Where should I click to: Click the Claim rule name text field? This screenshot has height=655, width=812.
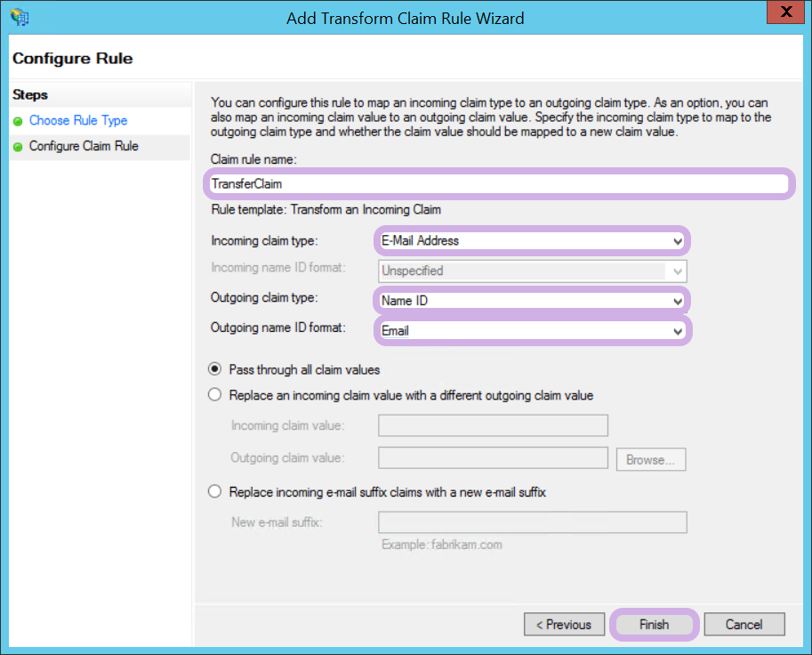pos(496,183)
